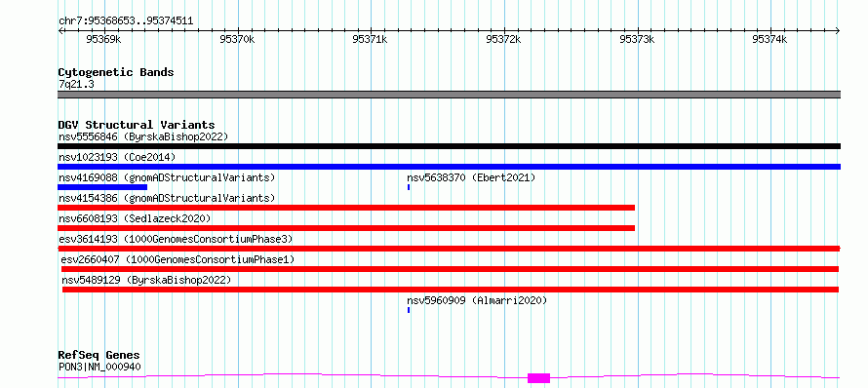Open the nsv4154386 (gnomADStructuralVariants) label
The height and width of the screenshot is (388, 868).
tap(167, 198)
